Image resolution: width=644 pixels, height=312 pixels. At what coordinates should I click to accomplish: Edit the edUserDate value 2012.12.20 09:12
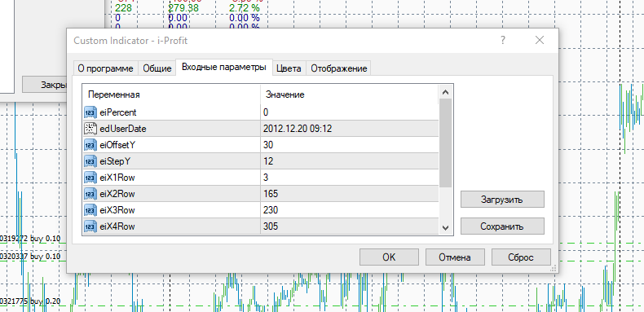click(349, 129)
